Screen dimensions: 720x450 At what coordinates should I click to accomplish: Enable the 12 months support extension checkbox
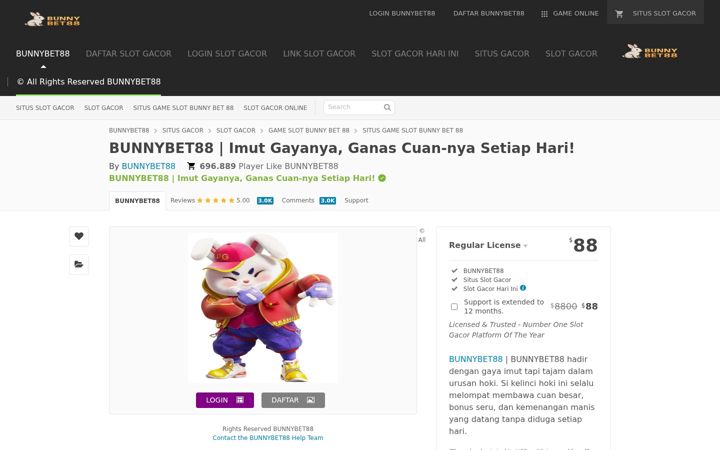[x=454, y=307]
